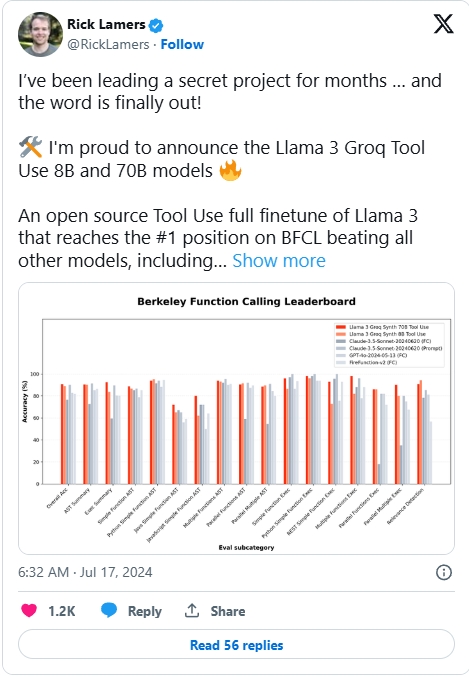The image size is (469, 677).
Task: Click the hammer and wrench emoji
Action: coord(31,147)
